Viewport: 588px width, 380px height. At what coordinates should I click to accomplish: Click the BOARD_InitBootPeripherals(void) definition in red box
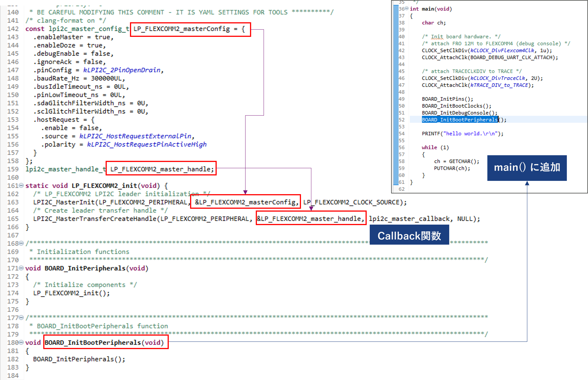click(104, 343)
